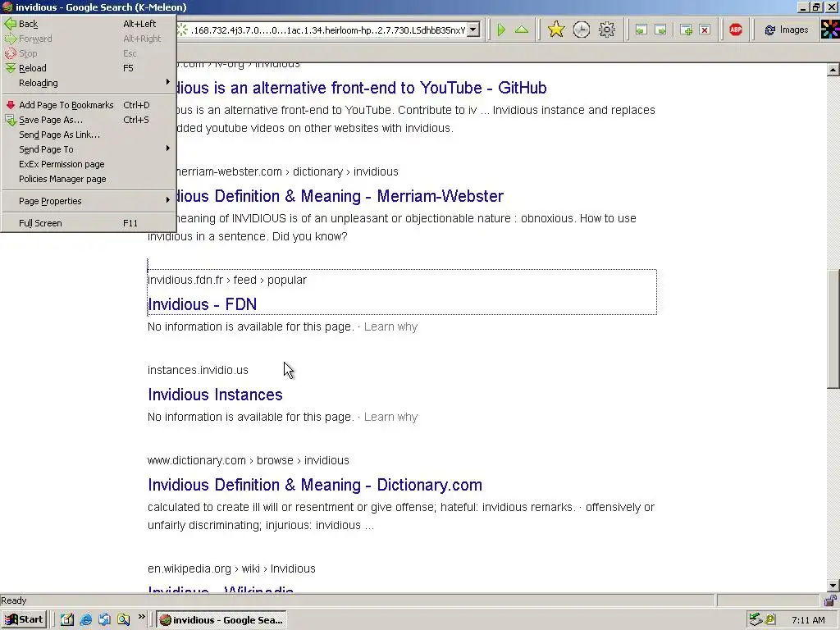
Task: Click the green Up triangle icon
Action: (521, 30)
